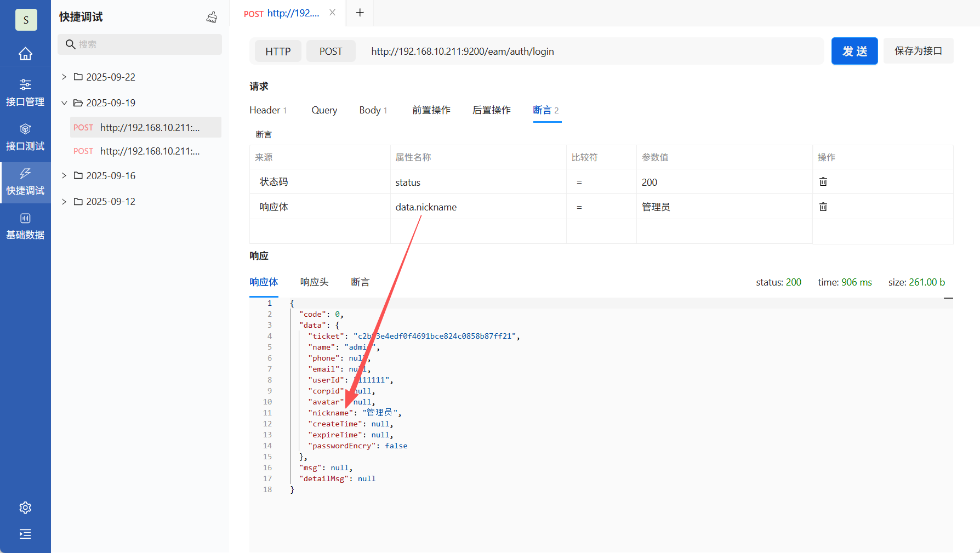Add a new request tab
The height and width of the screenshot is (553, 980).
click(x=360, y=13)
